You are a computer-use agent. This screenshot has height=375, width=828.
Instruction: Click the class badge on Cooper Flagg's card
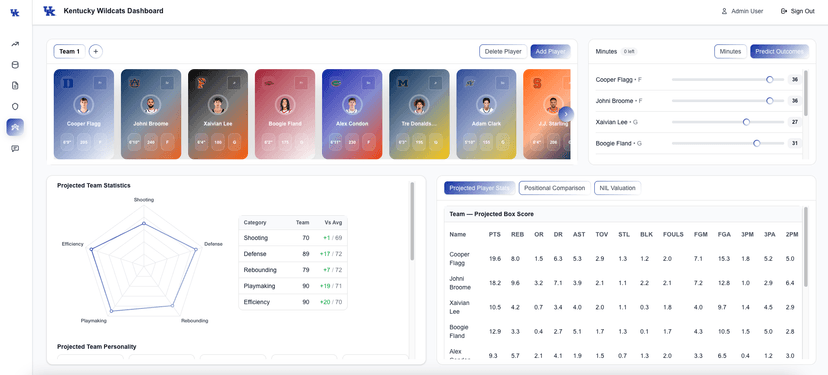coord(100,83)
